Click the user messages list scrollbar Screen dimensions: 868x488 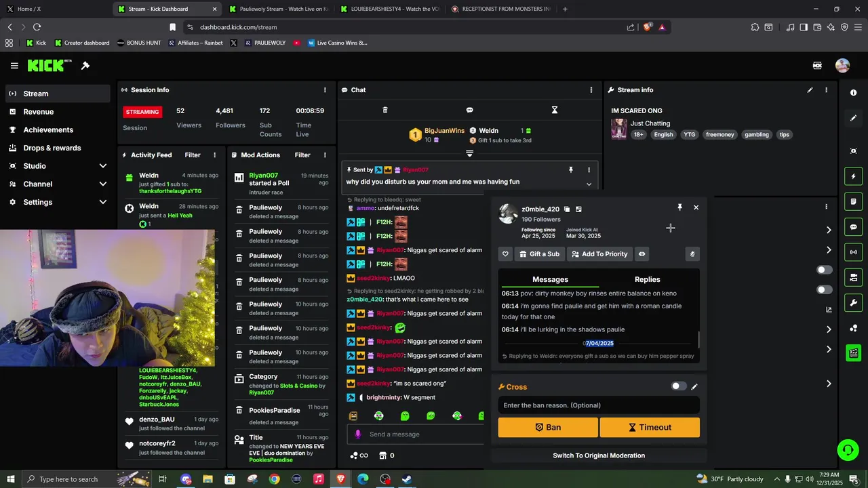[698, 339]
